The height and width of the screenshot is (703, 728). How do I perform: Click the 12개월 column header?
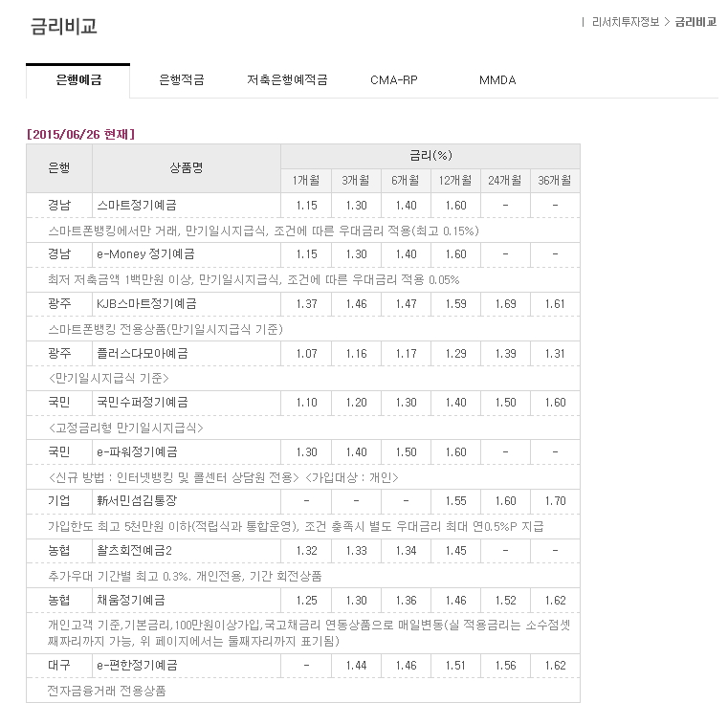point(454,181)
